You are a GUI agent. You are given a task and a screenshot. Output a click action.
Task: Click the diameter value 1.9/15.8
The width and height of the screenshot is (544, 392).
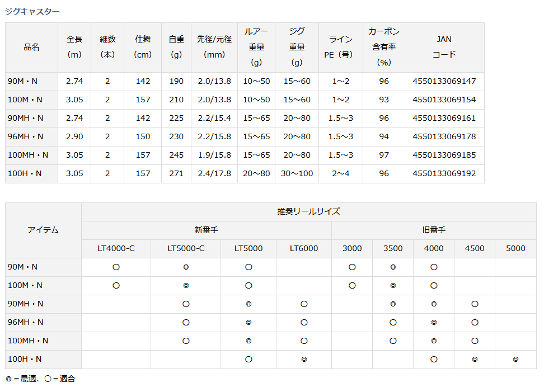click(x=214, y=155)
